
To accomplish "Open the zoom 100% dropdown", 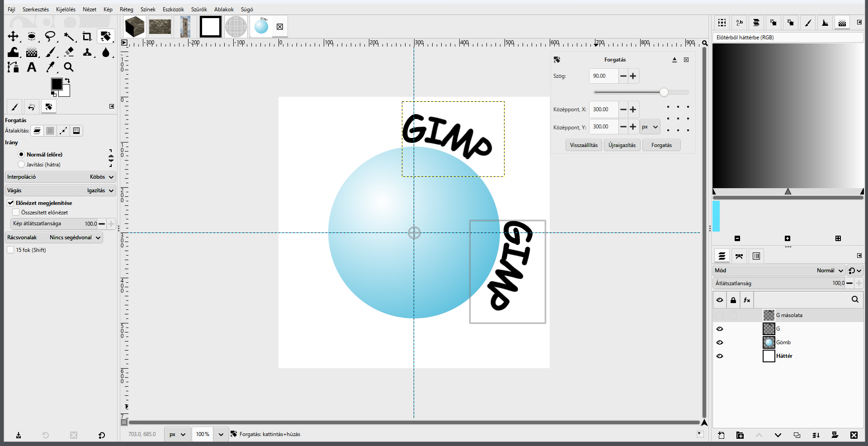I will click(x=221, y=434).
